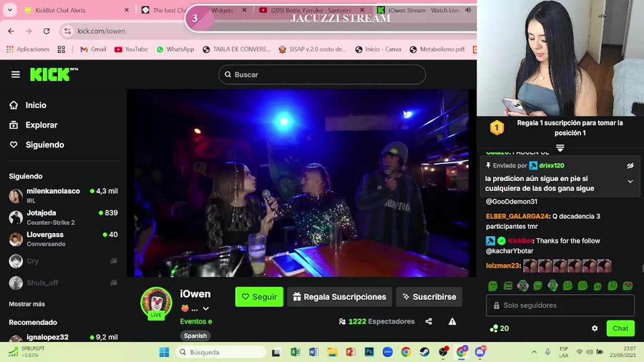The height and width of the screenshot is (362, 644).
Task: Reload the page
Action: point(46,31)
